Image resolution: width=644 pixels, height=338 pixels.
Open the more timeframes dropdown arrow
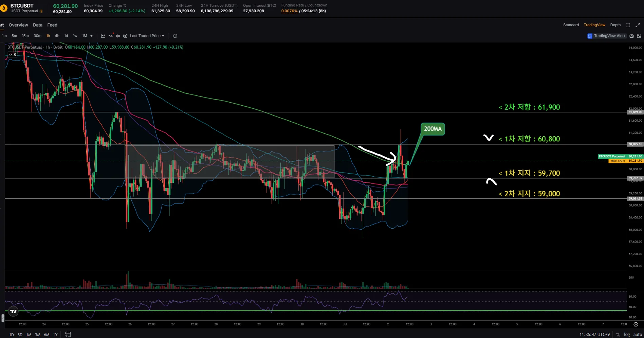91,36
